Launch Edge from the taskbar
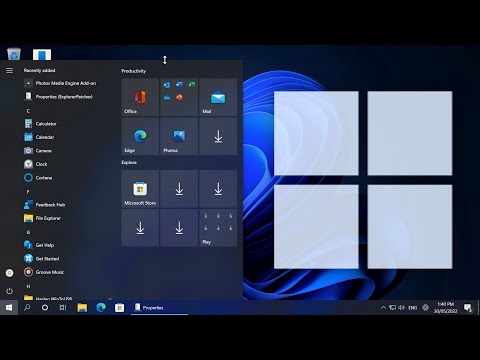The height and width of the screenshot is (360, 480). coord(101,308)
